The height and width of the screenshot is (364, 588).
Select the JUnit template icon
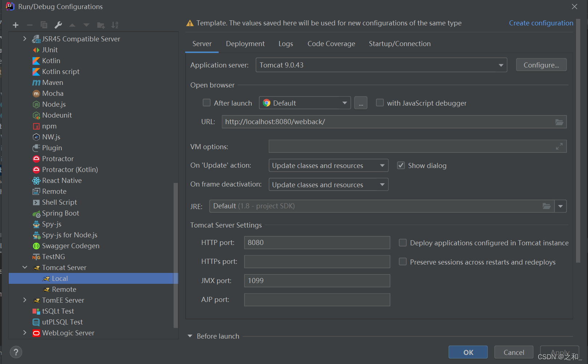tap(36, 50)
